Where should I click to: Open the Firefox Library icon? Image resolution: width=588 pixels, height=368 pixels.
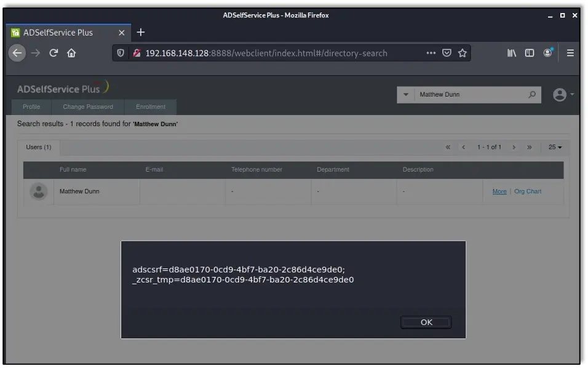pyautogui.click(x=511, y=53)
